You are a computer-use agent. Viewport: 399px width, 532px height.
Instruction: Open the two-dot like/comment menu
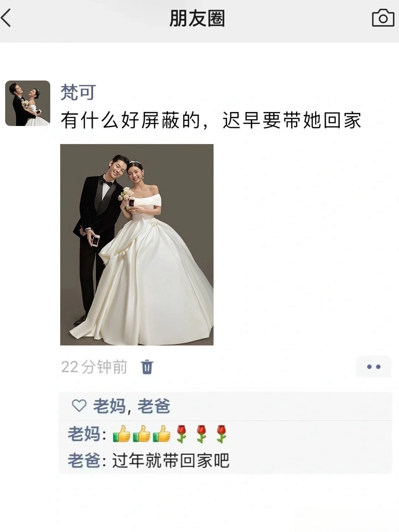pyautogui.click(x=374, y=367)
